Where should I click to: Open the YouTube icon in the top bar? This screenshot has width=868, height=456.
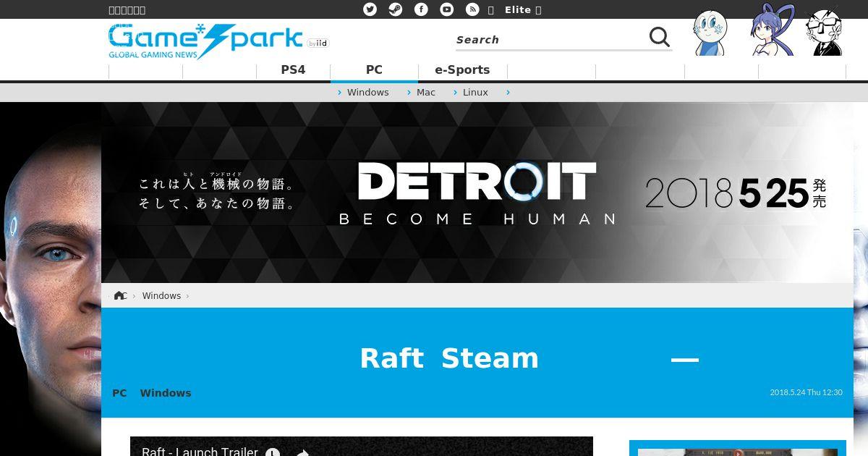tap(447, 9)
